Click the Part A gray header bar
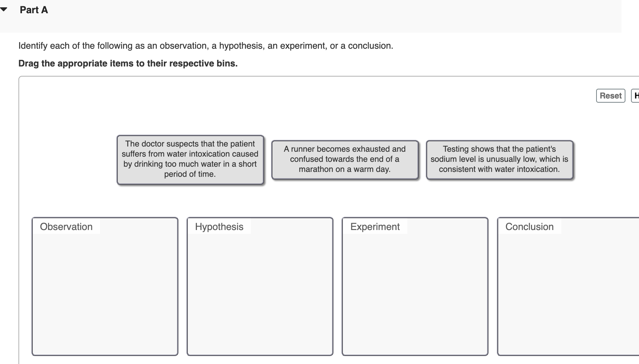Viewport: 639px width, 364px height. click(x=314, y=16)
